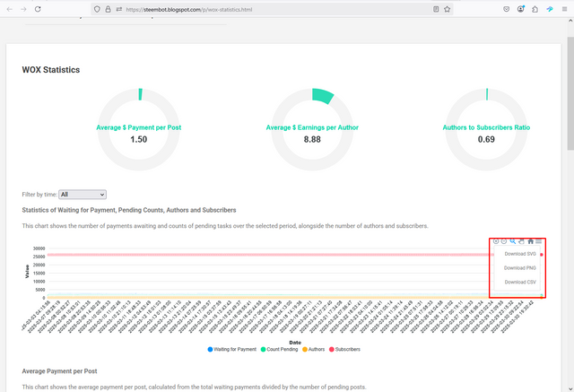574x392 pixels.
Task: Click the Date x-axis title
Action: coord(295,343)
